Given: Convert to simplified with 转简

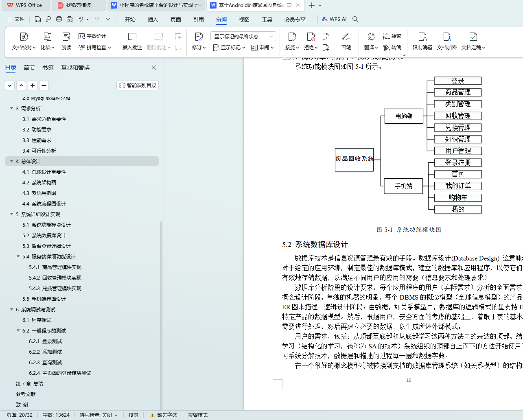Looking at the screenshot, I should [392, 47].
